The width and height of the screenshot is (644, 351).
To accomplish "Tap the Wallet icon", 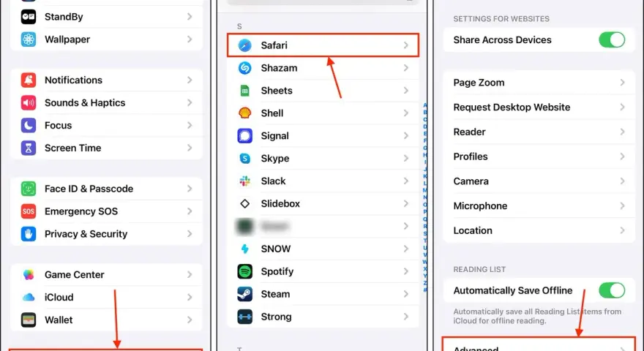I will point(29,320).
